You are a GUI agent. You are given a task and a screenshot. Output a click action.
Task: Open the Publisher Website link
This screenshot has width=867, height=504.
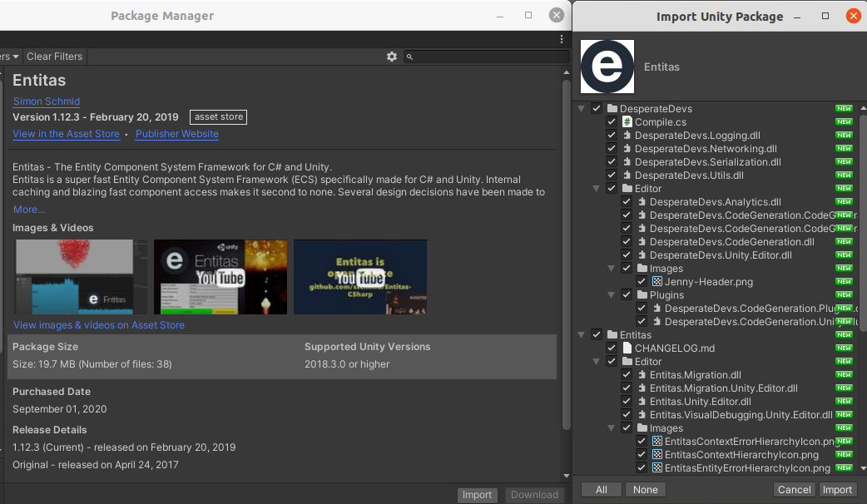coord(177,134)
